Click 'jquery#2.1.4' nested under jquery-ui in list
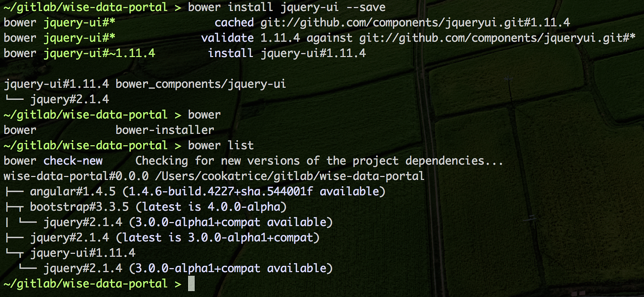The width and height of the screenshot is (644, 297). (83, 268)
